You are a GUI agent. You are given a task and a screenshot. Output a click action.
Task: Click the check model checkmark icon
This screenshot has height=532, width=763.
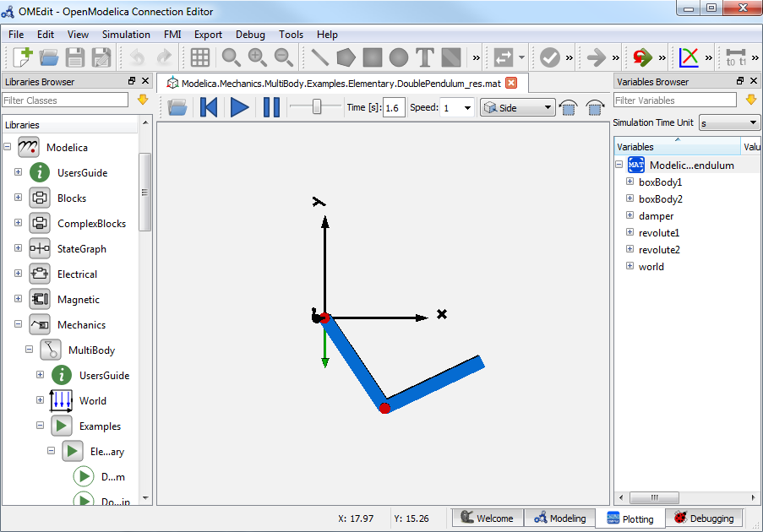coord(550,57)
